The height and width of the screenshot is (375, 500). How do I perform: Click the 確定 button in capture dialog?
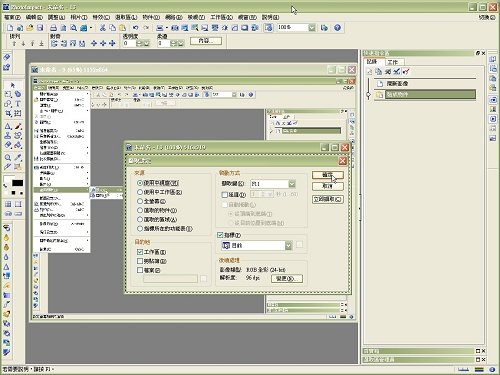pyautogui.click(x=328, y=175)
